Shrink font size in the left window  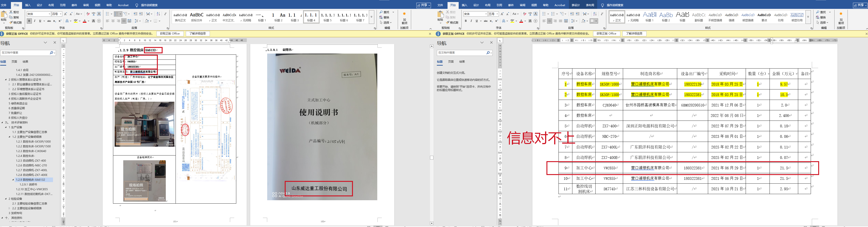(x=71, y=14)
